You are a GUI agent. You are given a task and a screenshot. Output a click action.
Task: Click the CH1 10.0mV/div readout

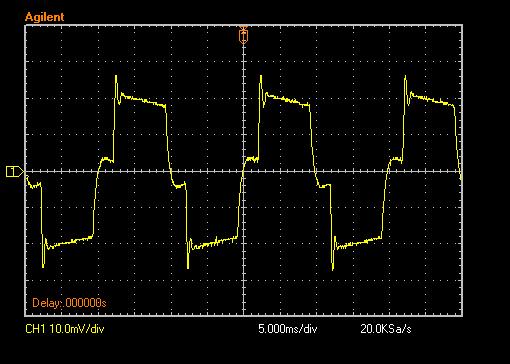(x=65, y=329)
